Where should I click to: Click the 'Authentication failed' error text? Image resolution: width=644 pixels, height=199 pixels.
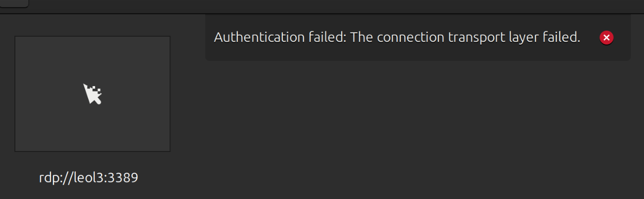click(x=279, y=38)
